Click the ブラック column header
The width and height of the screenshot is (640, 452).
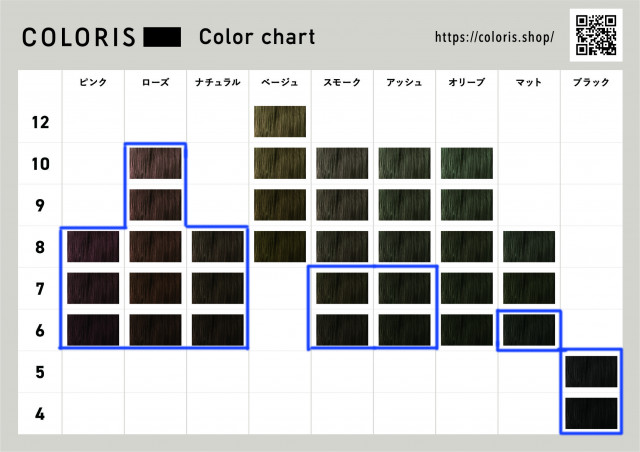click(591, 83)
